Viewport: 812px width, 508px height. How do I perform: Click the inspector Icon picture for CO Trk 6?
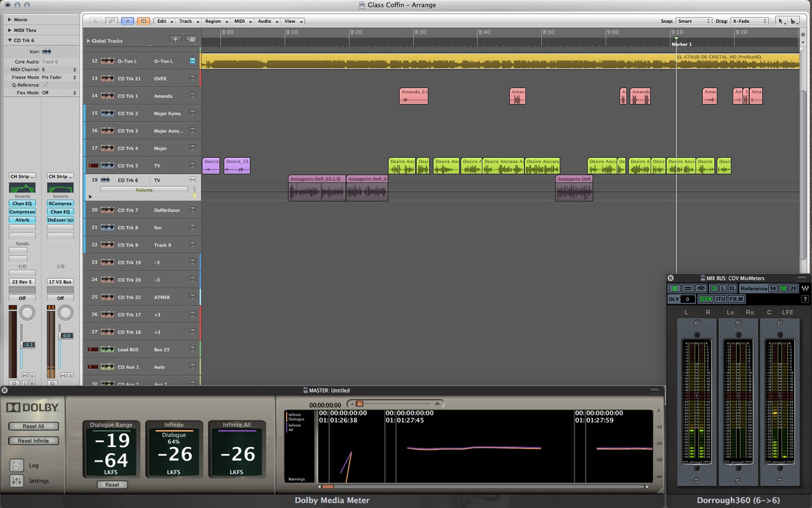pos(47,51)
